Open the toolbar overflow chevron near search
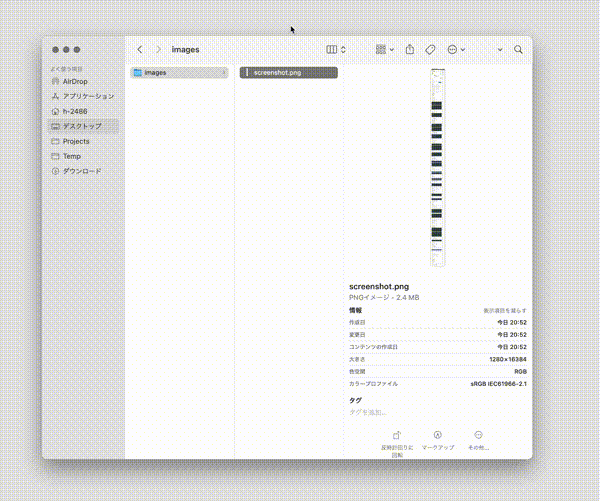This screenshot has height=501, width=600. [500, 50]
